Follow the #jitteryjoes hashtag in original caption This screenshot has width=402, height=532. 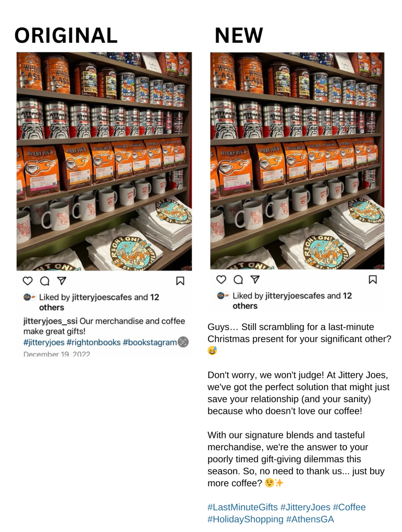point(44,342)
